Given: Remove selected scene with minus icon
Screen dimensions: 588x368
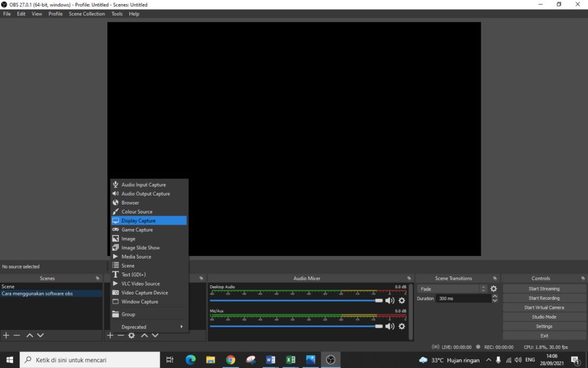Looking at the screenshot, I should pos(17,335).
